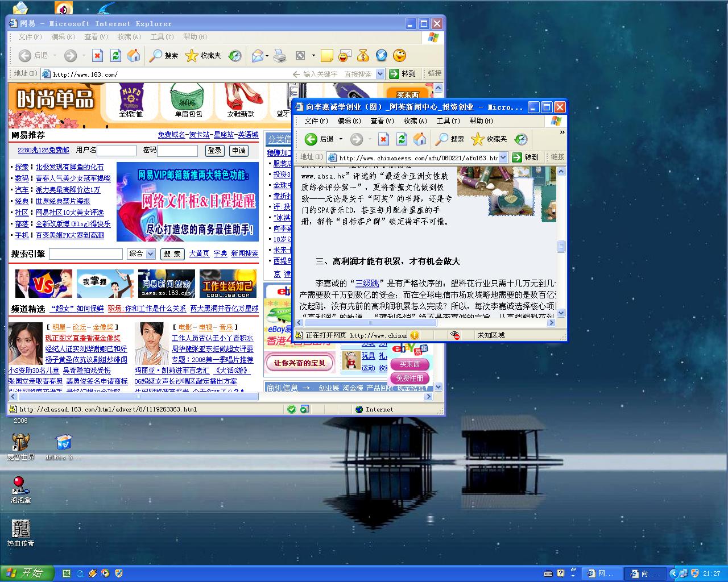Click the 申请 register button
Screen dimensions: 728x582
[238, 151]
